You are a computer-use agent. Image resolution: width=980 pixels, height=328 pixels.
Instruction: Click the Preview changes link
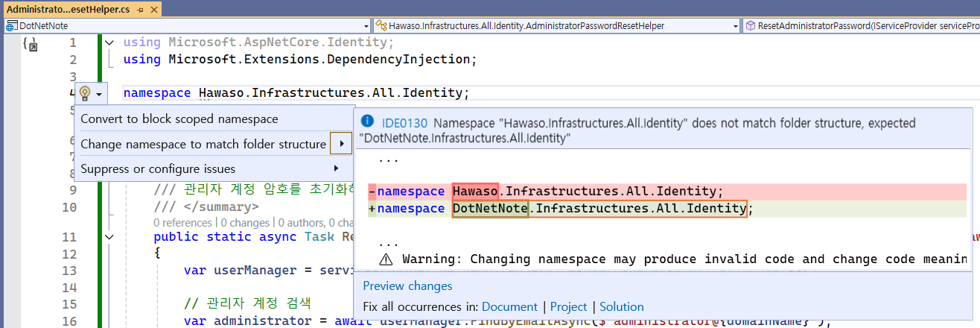pos(407,286)
